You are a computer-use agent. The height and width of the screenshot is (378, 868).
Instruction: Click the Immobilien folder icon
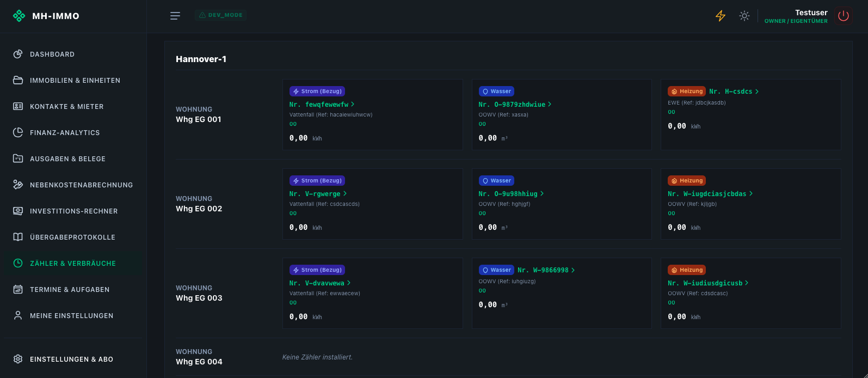(18, 80)
